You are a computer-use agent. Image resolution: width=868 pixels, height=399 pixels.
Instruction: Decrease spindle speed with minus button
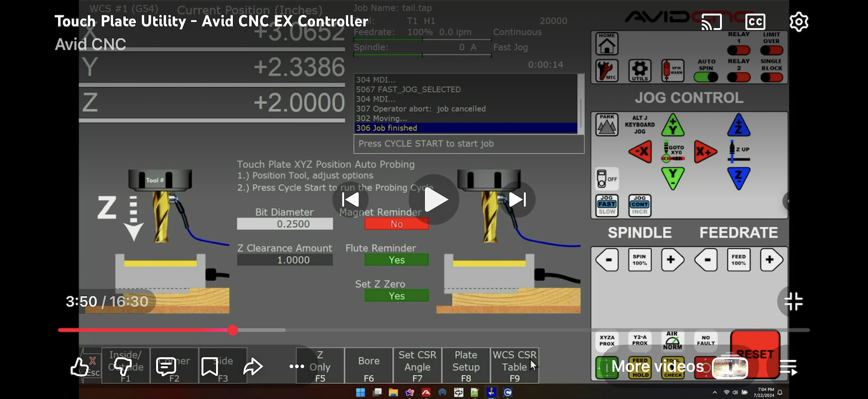(x=607, y=260)
